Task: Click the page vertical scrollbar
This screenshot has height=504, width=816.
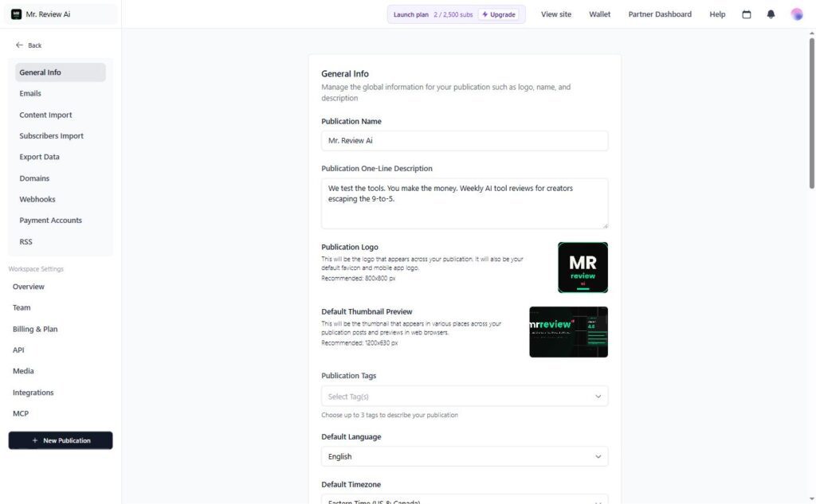Action: coord(811,113)
